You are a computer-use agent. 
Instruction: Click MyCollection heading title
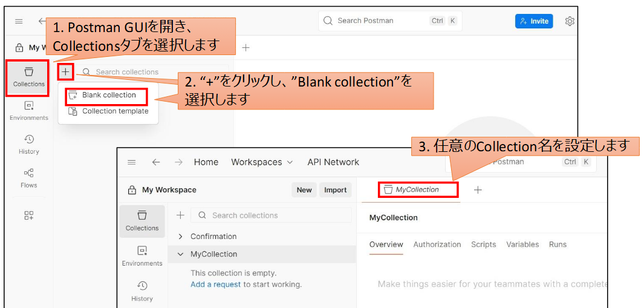[x=394, y=217]
